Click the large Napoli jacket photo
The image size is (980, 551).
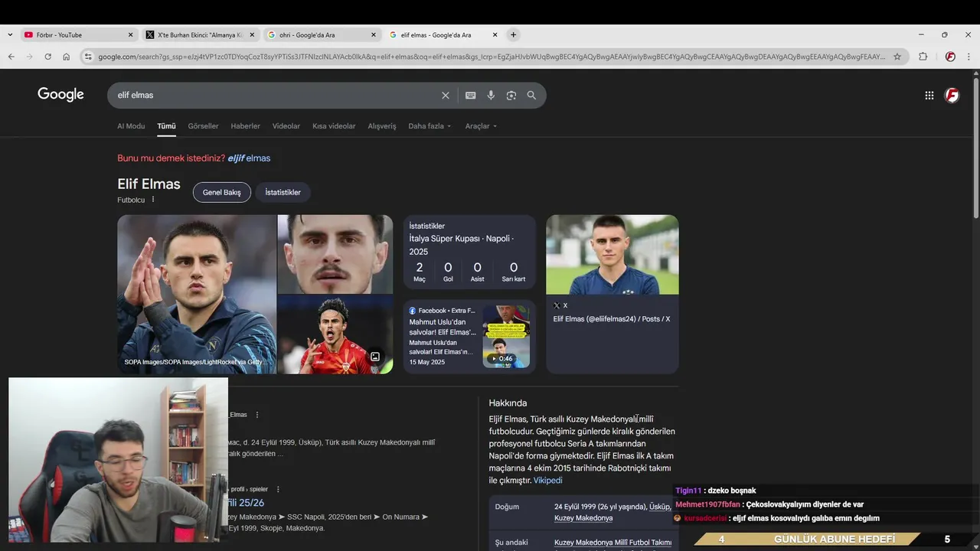pyautogui.click(x=197, y=294)
